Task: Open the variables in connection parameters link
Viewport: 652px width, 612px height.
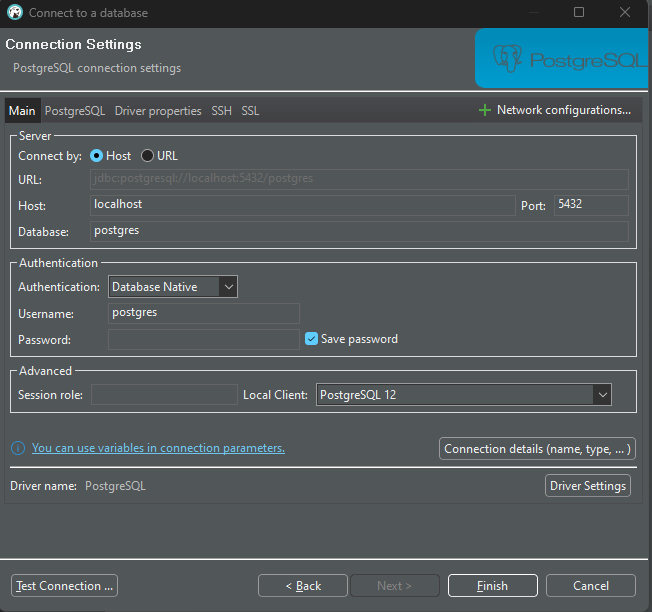Action: pyautogui.click(x=158, y=448)
